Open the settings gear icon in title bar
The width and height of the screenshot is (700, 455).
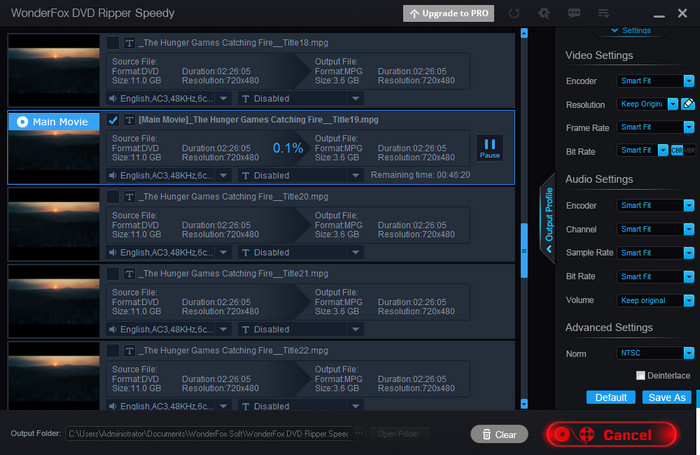[544, 13]
